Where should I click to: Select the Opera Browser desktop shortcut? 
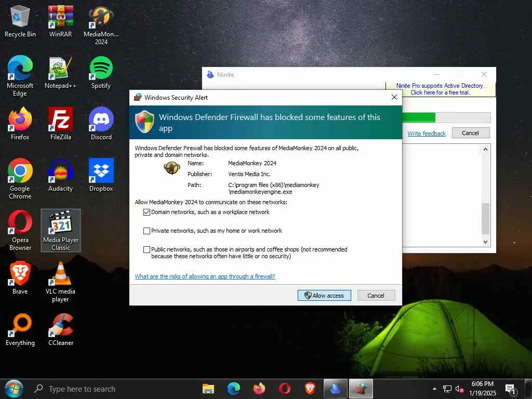click(20, 230)
